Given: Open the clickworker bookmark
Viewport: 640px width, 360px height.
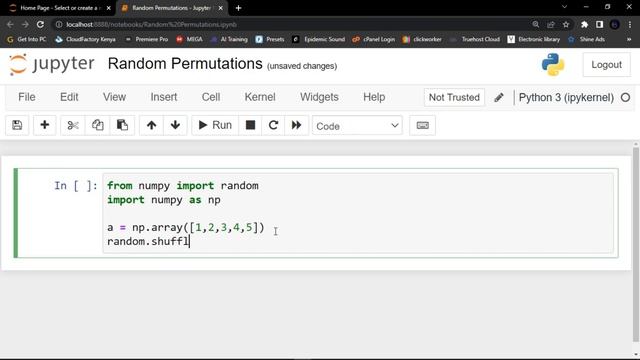Looking at the screenshot, I should [x=422, y=39].
